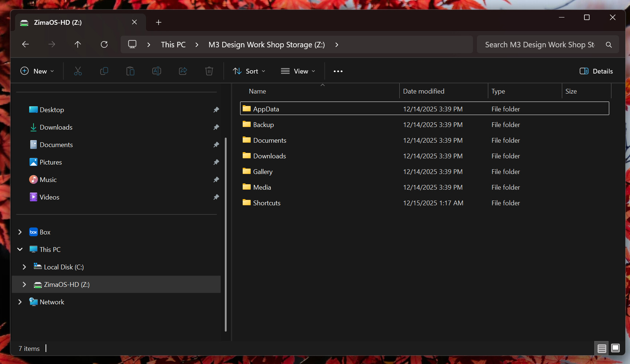Click the Delete trash can icon
This screenshot has height=364, width=630.
[209, 71]
